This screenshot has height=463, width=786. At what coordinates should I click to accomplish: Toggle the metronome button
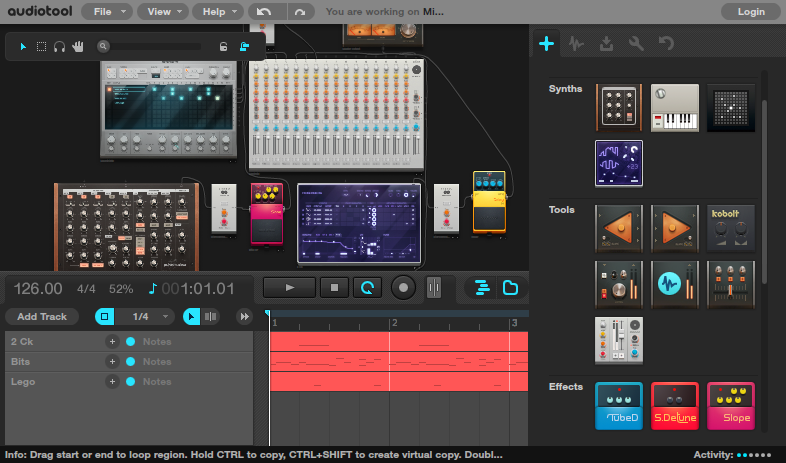(x=434, y=288)
